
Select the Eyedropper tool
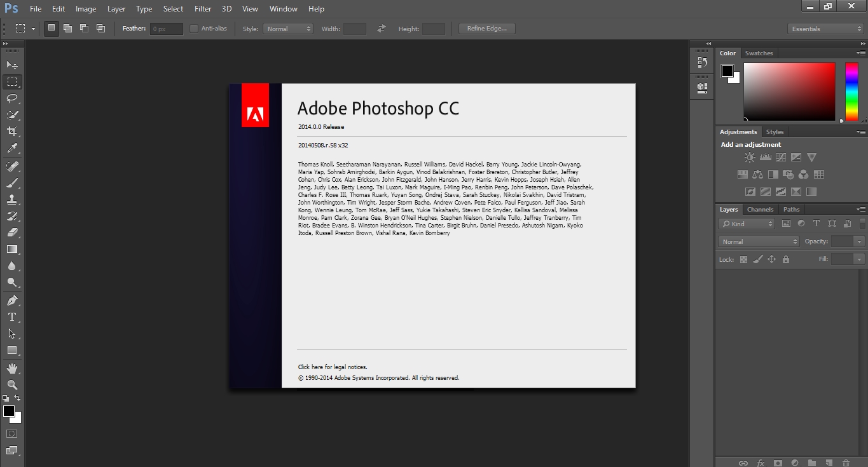coord(12,148)
